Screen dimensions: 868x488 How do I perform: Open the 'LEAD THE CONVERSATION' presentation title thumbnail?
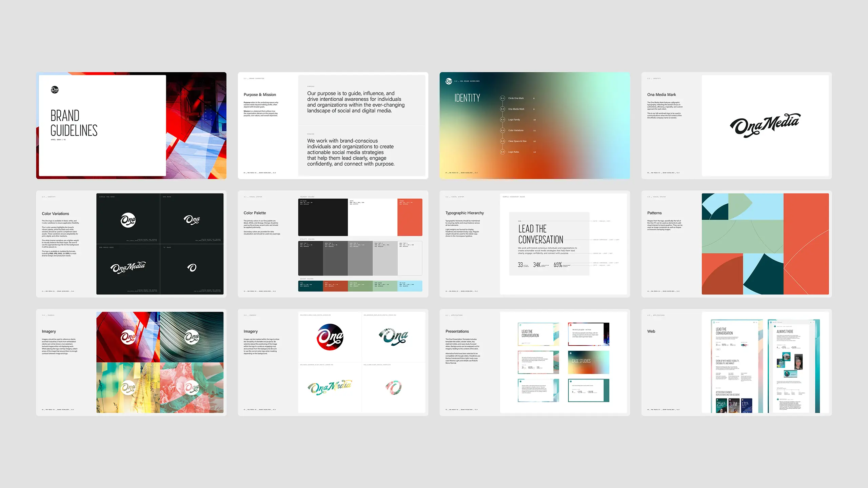(x=538, y=334)
